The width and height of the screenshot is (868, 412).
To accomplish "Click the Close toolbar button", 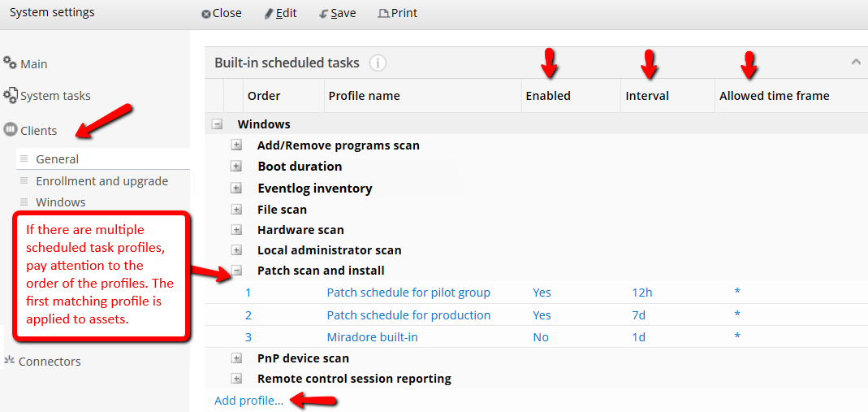I will [x=222, y=13].
